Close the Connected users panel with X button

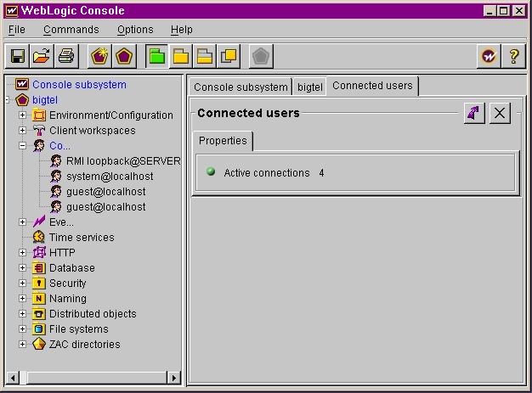coord(500,113)
